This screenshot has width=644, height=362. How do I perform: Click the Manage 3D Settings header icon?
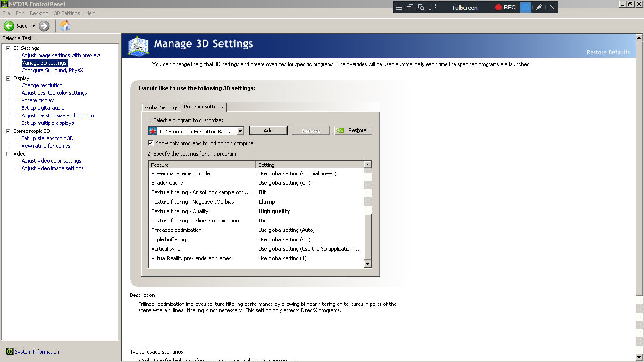[x=138, y=46]
